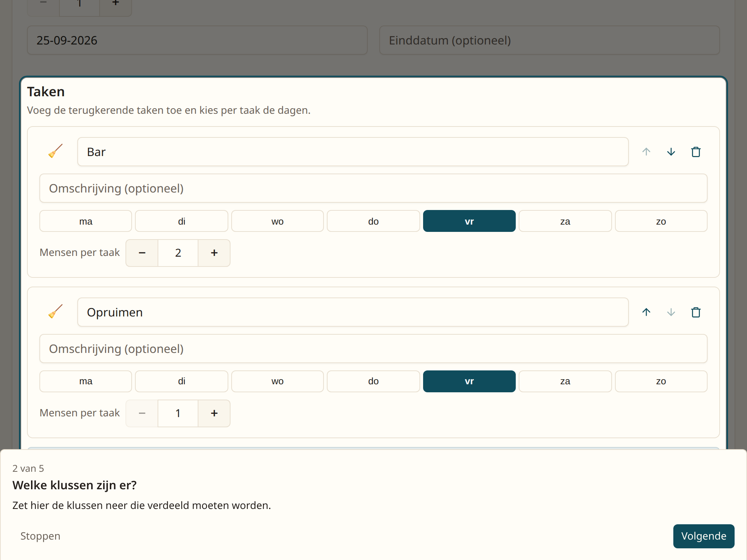Toggle the 'ma' day for Bar task
The width and height of the screenshot is (747, 560).
click(86, 221)
